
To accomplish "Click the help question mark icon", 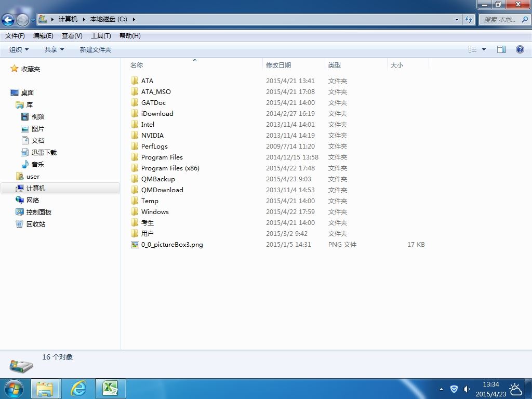I will [520, 49].
